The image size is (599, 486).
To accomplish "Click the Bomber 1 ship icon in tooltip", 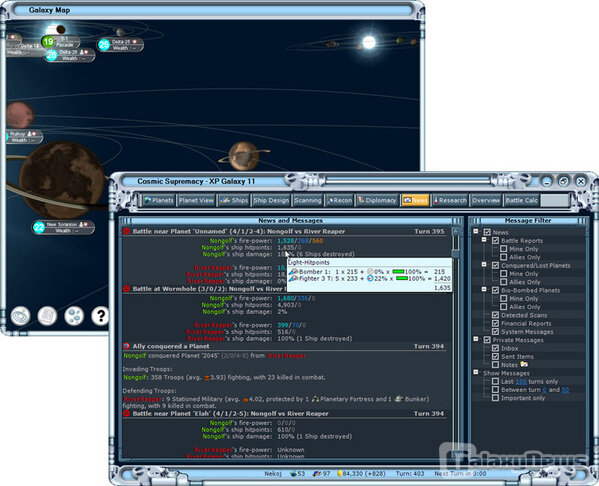I will click(293, 272).
